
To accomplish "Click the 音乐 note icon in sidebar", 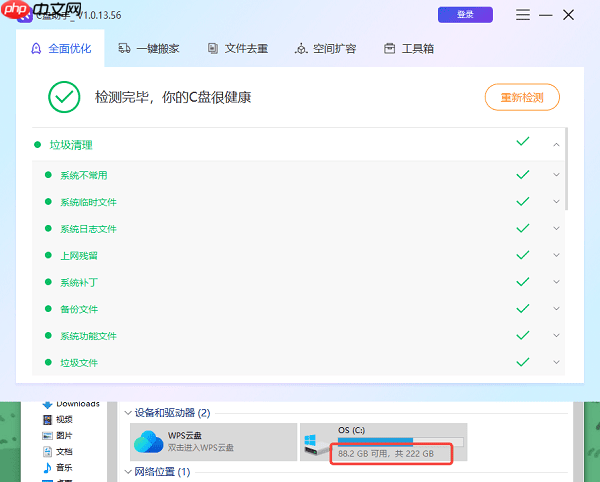I will tap(47, 467).
